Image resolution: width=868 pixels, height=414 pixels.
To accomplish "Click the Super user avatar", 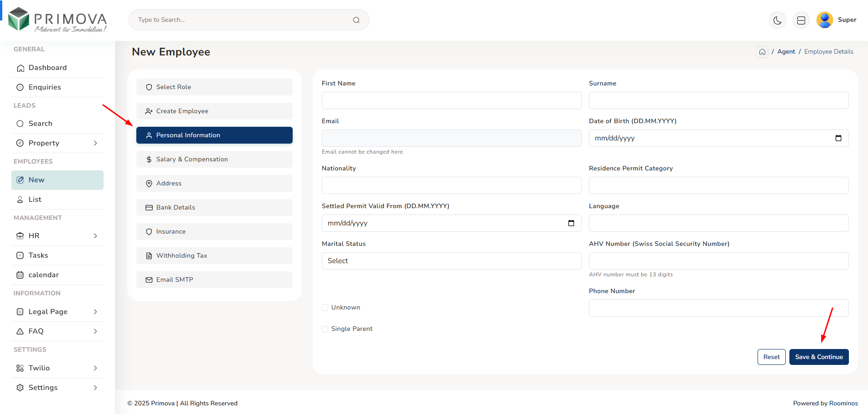I will coord(824,20).
